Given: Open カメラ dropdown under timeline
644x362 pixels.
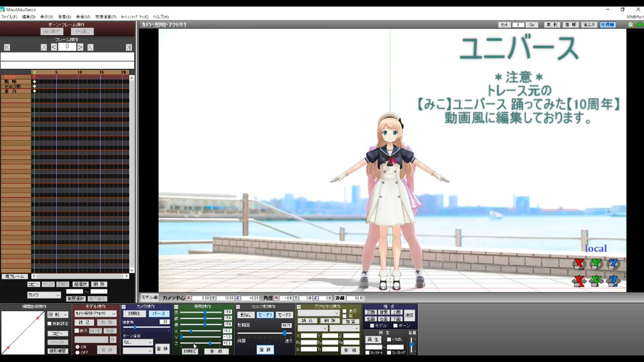Looking at the screenshot, I should click(44, 295).
